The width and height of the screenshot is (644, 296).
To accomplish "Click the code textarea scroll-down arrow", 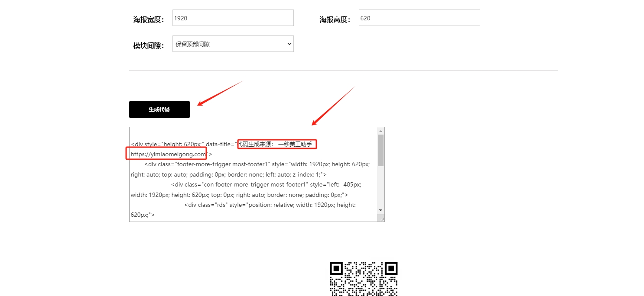I will pyautogui.click(x=381, y=210).
